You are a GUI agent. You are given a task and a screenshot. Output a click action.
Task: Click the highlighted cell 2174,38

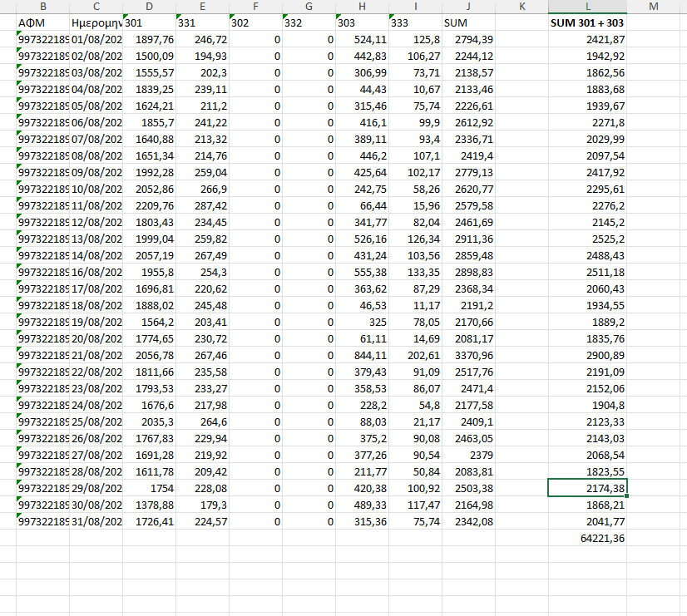tap(587, 488)
